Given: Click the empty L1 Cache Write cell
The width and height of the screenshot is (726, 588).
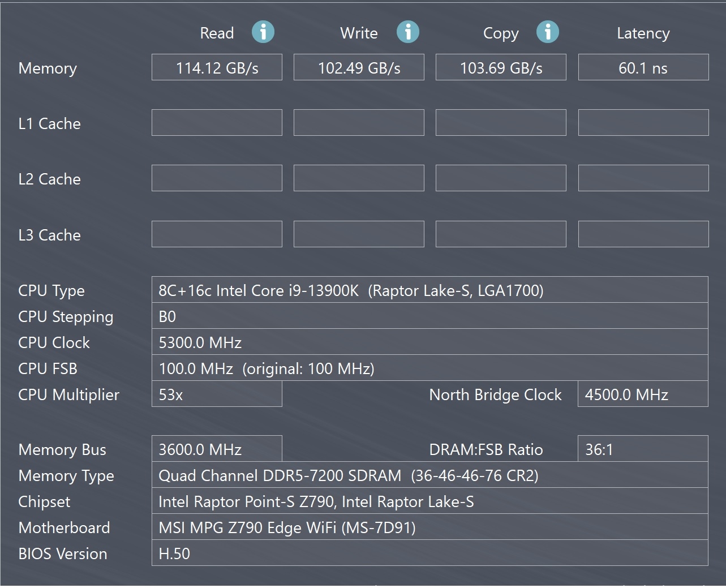Looking at the screenshot, I should (x=359, y=123).
